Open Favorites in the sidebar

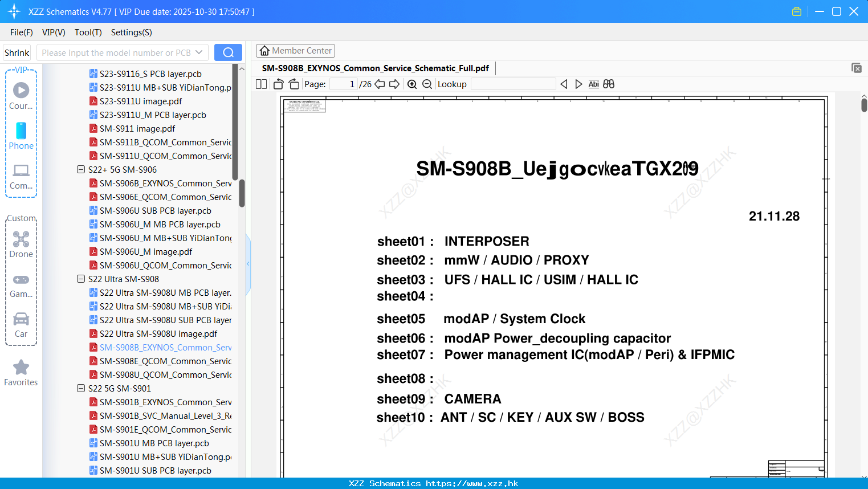click(x=21, y=373)
